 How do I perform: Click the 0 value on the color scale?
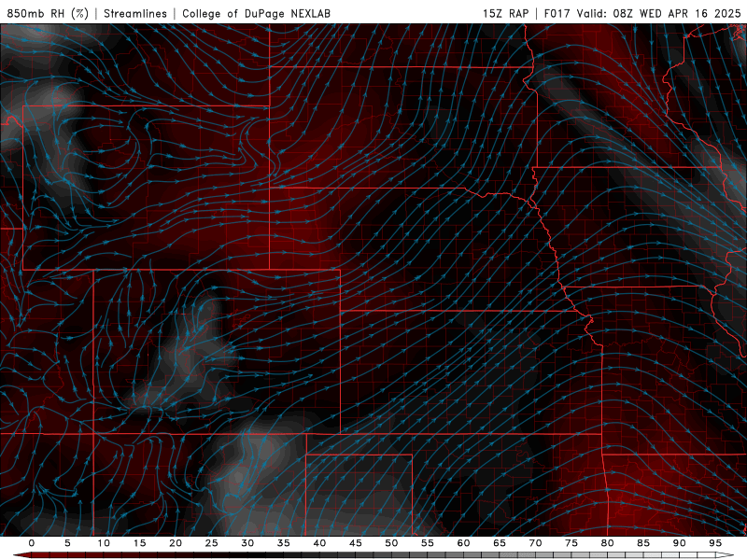[32, 543]
